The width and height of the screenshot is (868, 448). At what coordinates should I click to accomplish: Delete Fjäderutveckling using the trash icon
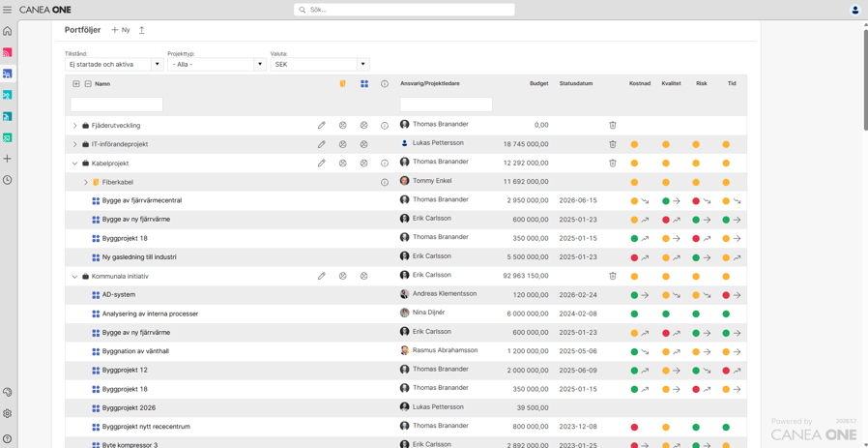pos(612,126)
